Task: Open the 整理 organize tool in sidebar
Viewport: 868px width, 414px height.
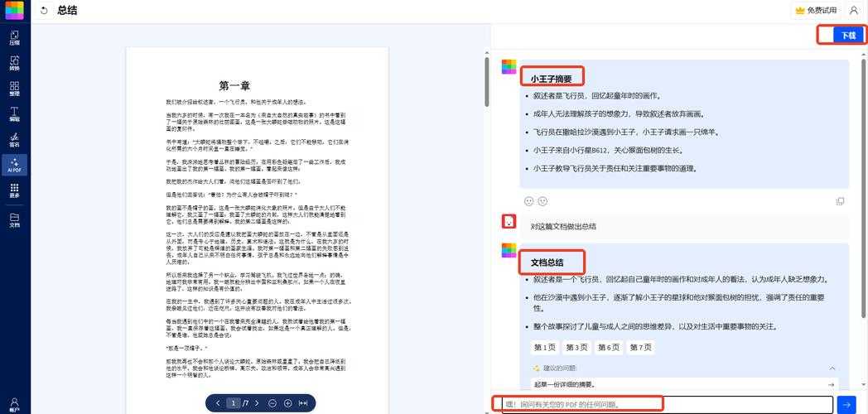Action: (14, 89)
